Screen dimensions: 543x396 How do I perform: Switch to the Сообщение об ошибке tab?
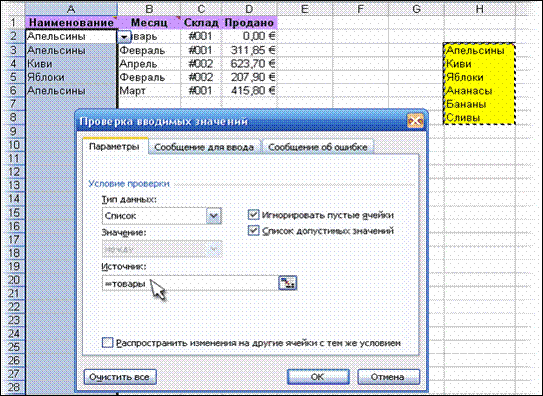click(x=318, y=147)
